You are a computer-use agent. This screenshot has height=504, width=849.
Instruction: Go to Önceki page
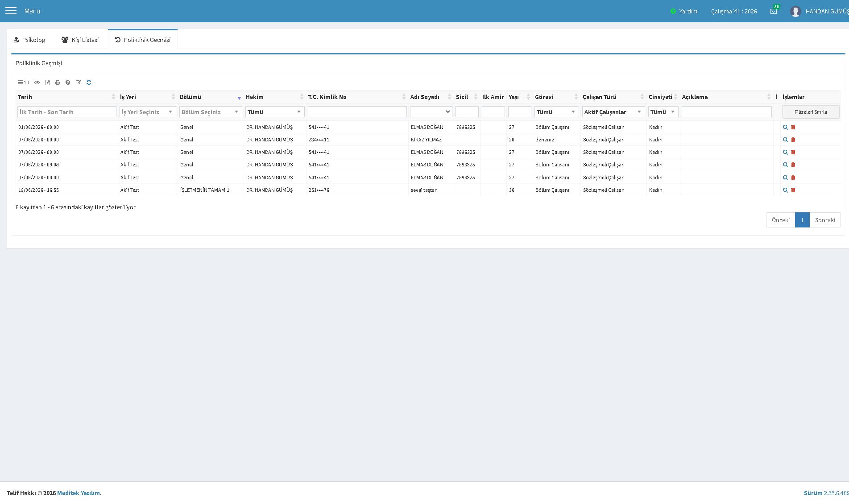tap(781, 220)
